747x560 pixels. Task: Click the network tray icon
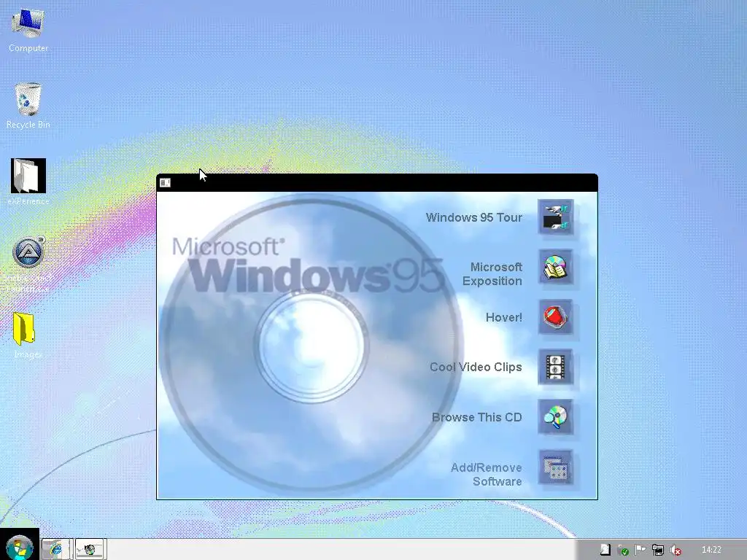(658, 550)
